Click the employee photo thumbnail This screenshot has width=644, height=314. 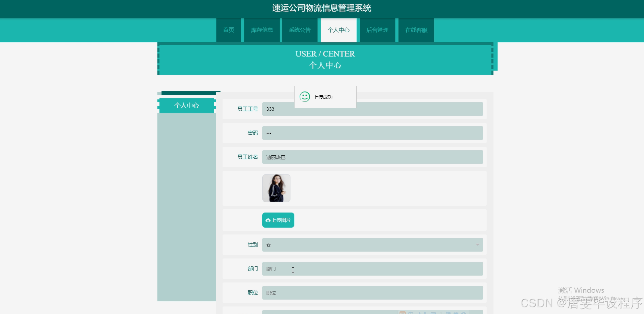[276, 188]
